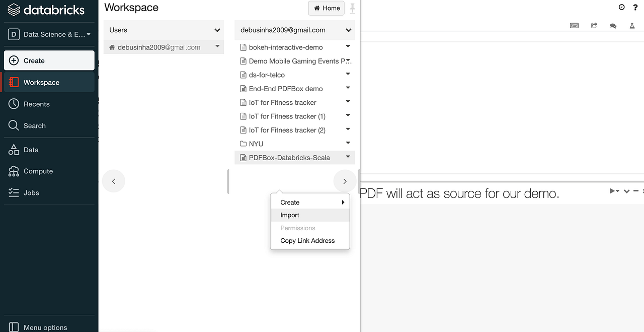644x332 pixels.
Task: Open Data Science & Engineering persona dropdown
Action: [x=49, y=34]
